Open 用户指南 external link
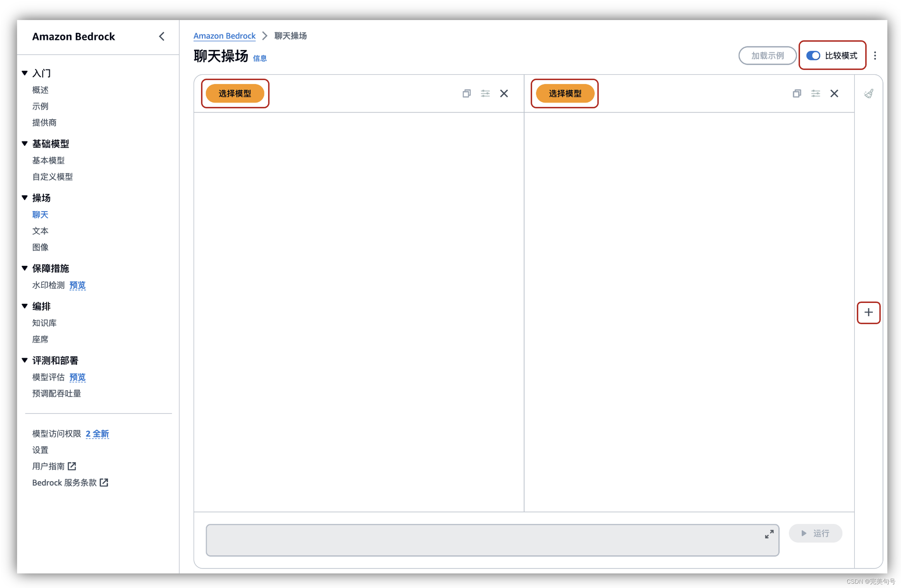901x588 pixels. (x=54, y=466)
